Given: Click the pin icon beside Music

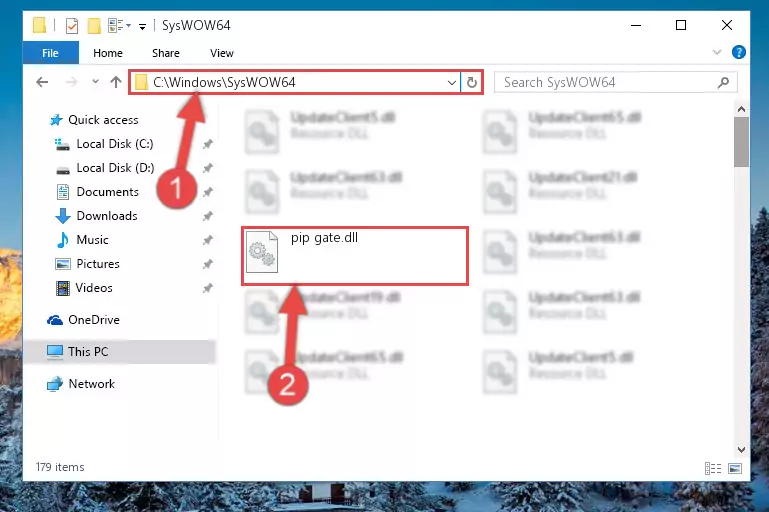Looking at the screenshot, I should (x=208, y=240).
